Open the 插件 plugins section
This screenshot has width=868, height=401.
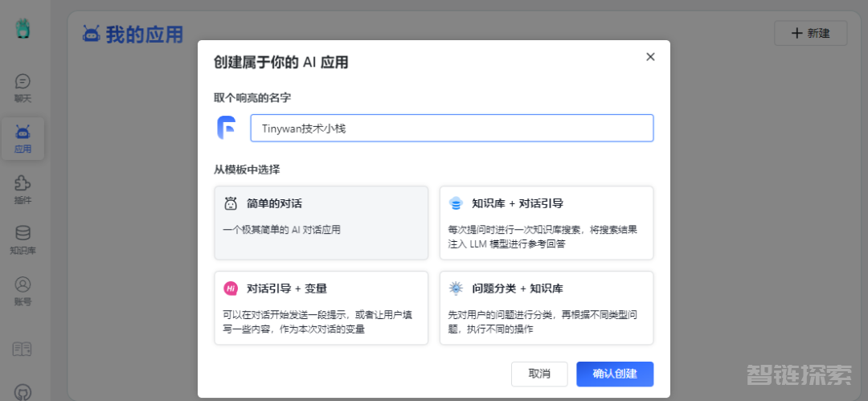coord(23,190)
